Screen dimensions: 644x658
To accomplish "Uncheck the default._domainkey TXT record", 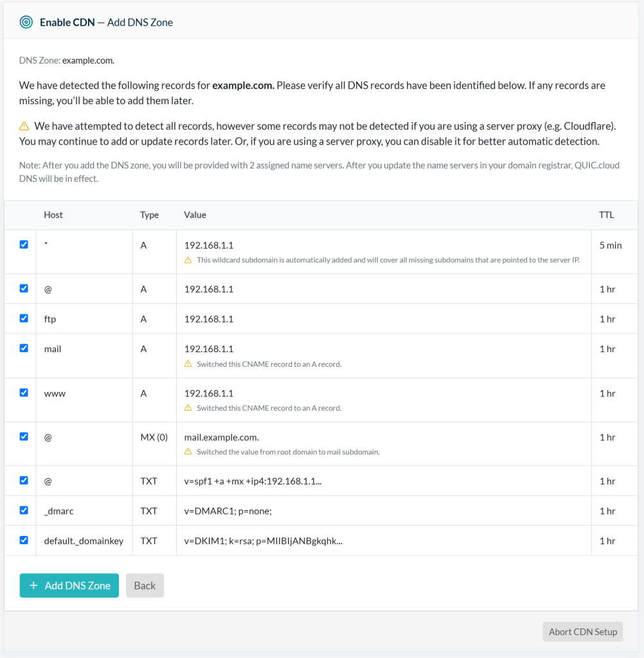I will pyautogui.click(x=24, y=540).
